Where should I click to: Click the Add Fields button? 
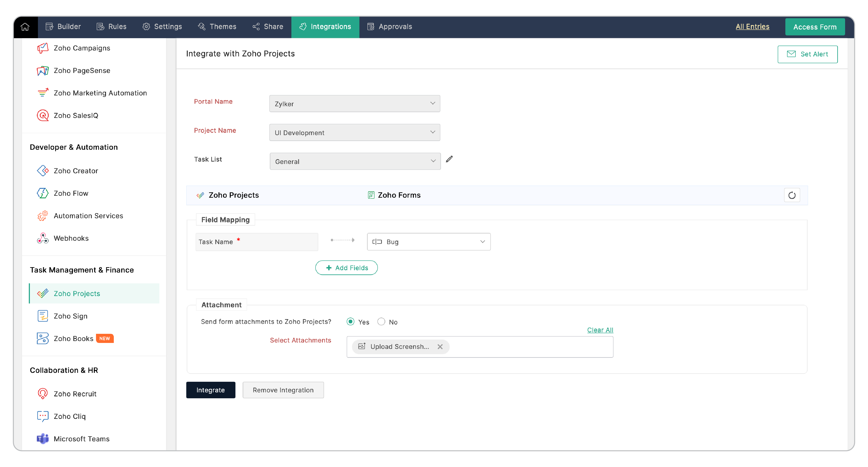[x=346, y=268]
